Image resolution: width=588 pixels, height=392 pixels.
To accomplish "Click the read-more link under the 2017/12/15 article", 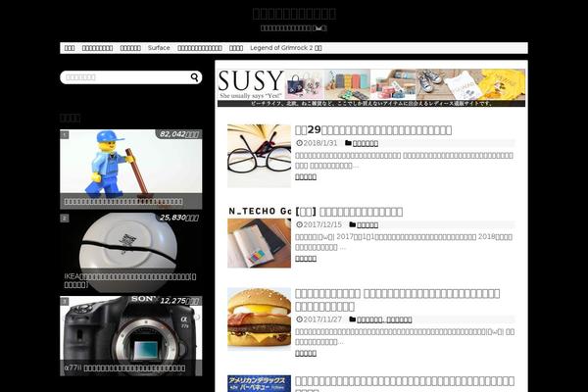I will click(x=306, y=259).
